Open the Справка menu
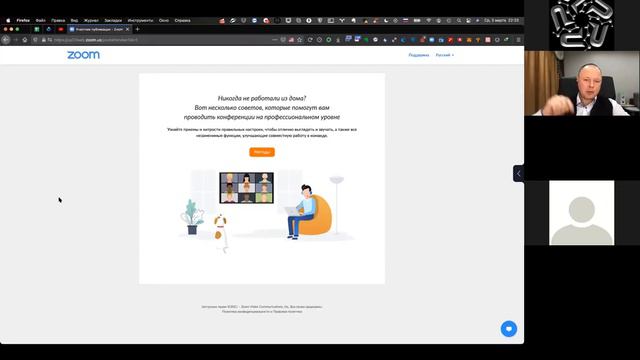 pyautogui.click(x=182, y=20)
